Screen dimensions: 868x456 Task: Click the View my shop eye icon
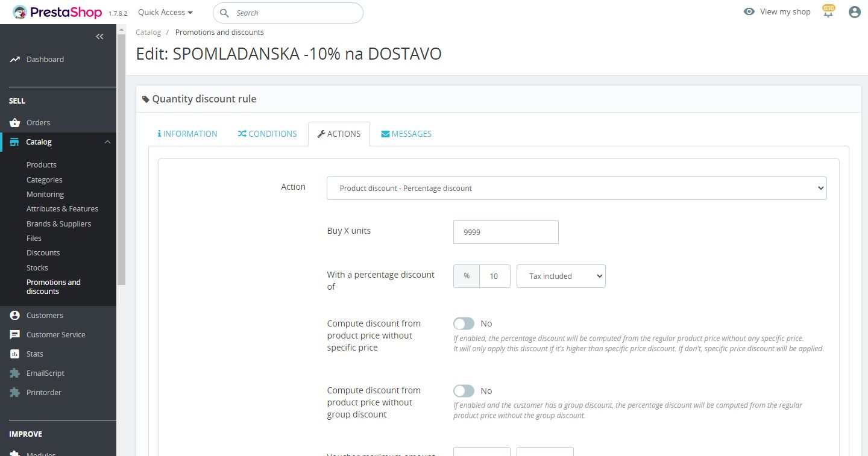tap(749, 11)
